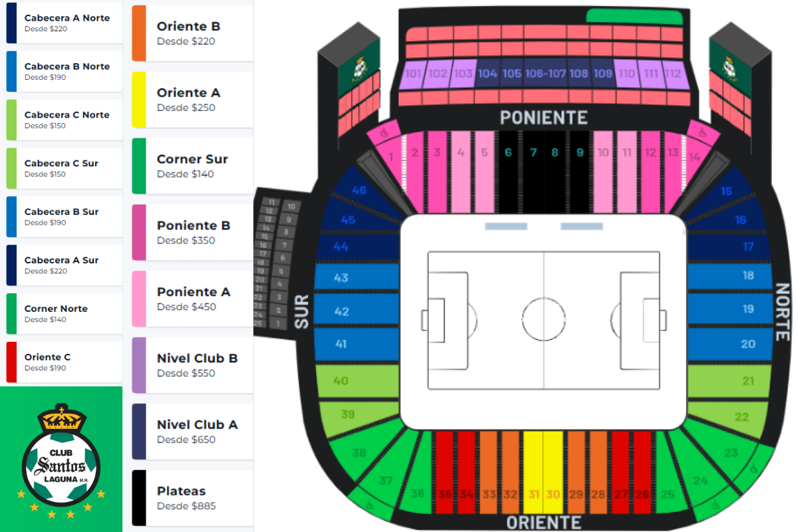
Task: Click the Club Santos Laguna logo
Action: (x=61, y=460)
